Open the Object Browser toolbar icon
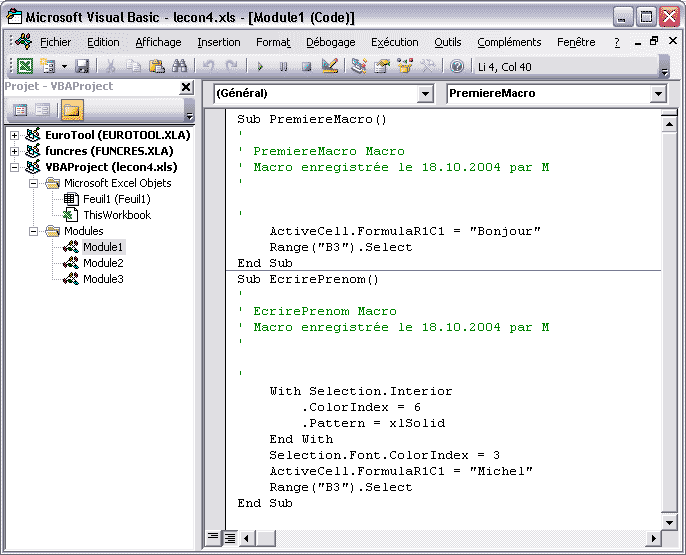 (x=405, y=66)
